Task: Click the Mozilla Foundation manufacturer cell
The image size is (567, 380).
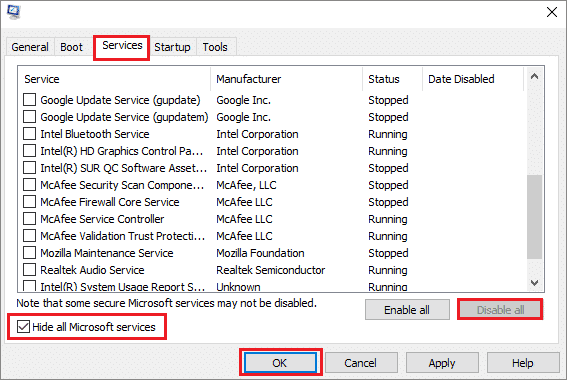Action: tap(260, 253)
